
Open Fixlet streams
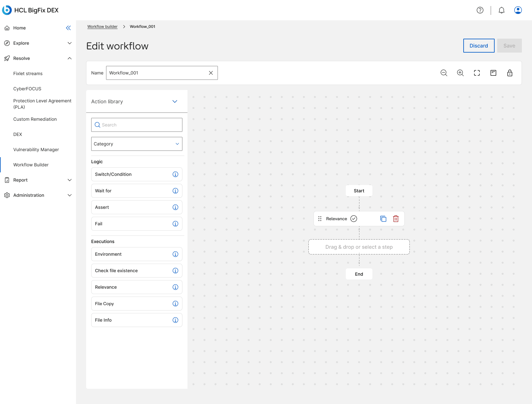click(x=28, y=74)
